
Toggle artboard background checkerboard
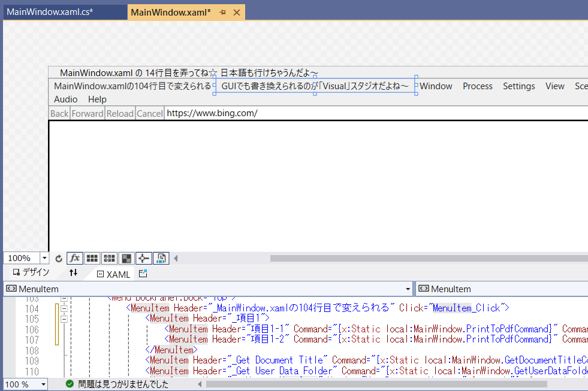click(126, 259)
